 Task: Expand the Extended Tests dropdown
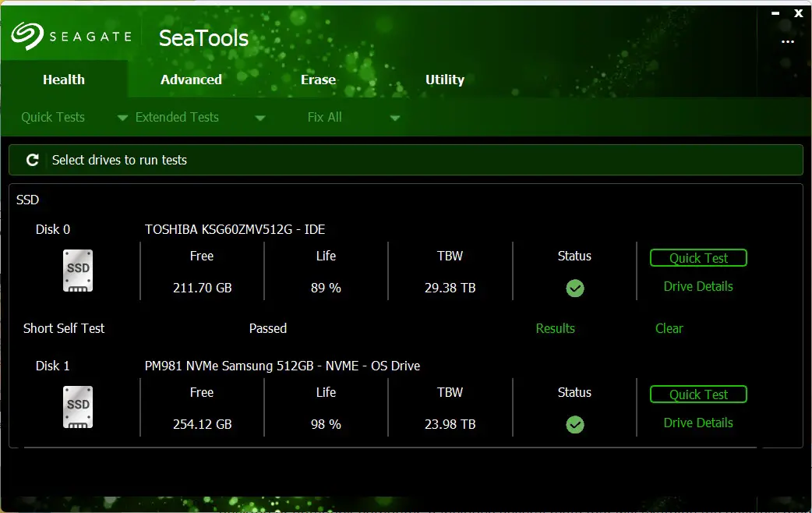point(177,117)
